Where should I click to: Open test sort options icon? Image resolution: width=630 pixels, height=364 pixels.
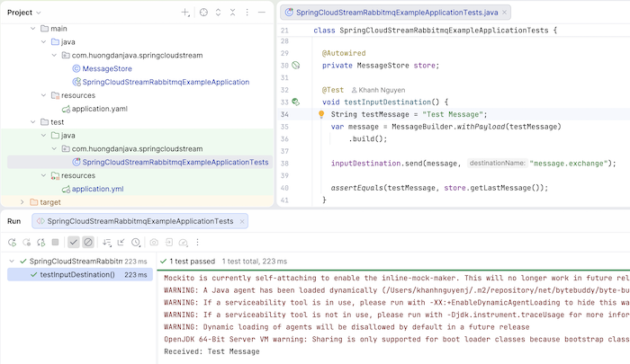click(106, 243)
